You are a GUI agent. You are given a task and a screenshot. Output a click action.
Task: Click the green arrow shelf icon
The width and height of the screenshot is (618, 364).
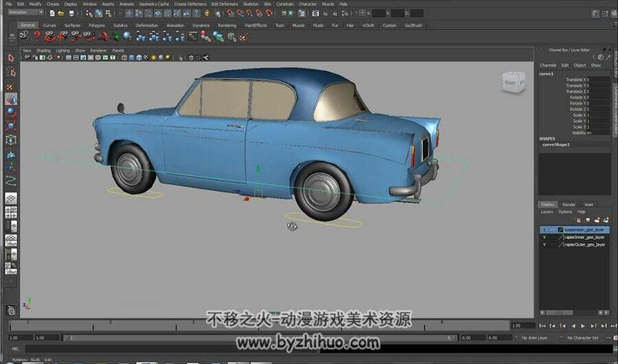(x=116, y=37)
